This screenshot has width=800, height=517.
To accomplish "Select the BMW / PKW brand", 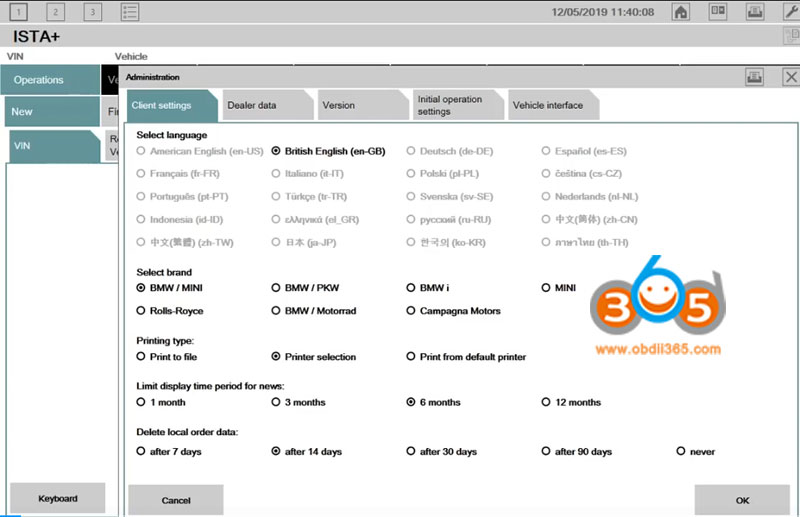I will click(x=305, y=288).
